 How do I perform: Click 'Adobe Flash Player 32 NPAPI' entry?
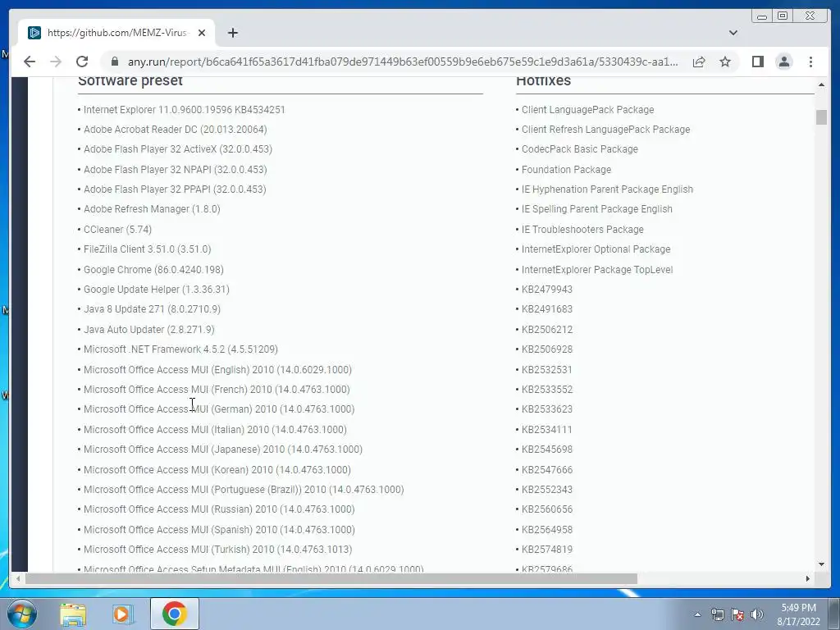176,170
